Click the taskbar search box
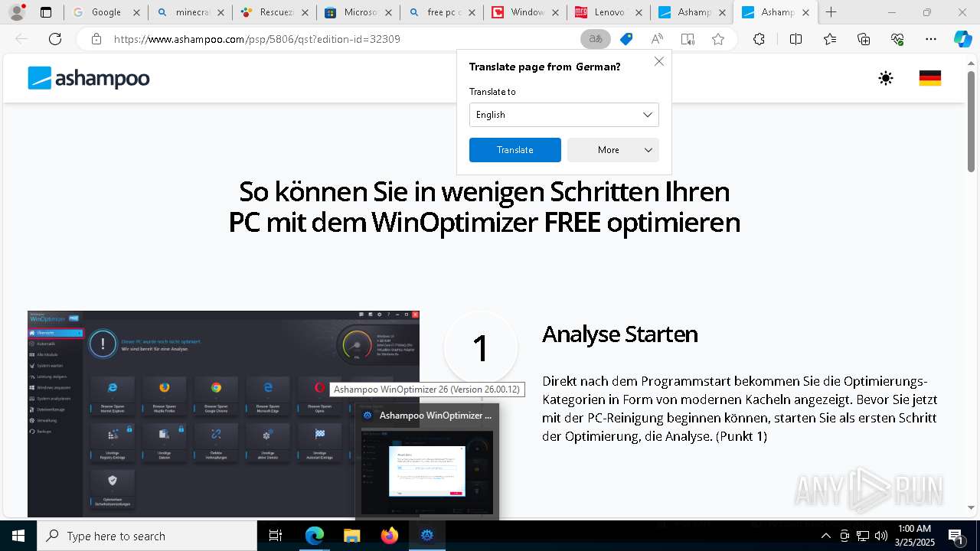 (147, 536)
